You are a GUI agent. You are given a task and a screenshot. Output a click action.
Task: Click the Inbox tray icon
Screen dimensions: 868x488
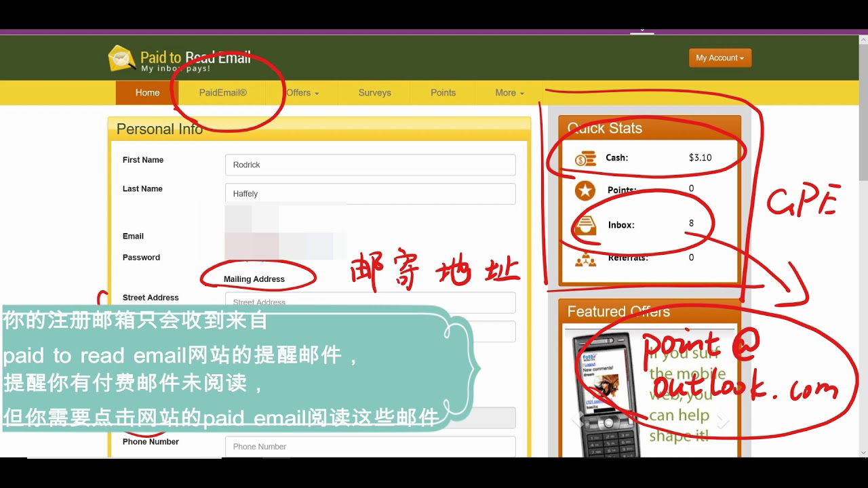pos(585,225)
